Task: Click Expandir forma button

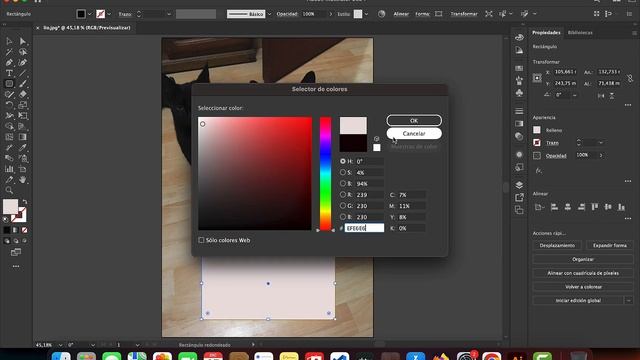Action: point(609,245)
